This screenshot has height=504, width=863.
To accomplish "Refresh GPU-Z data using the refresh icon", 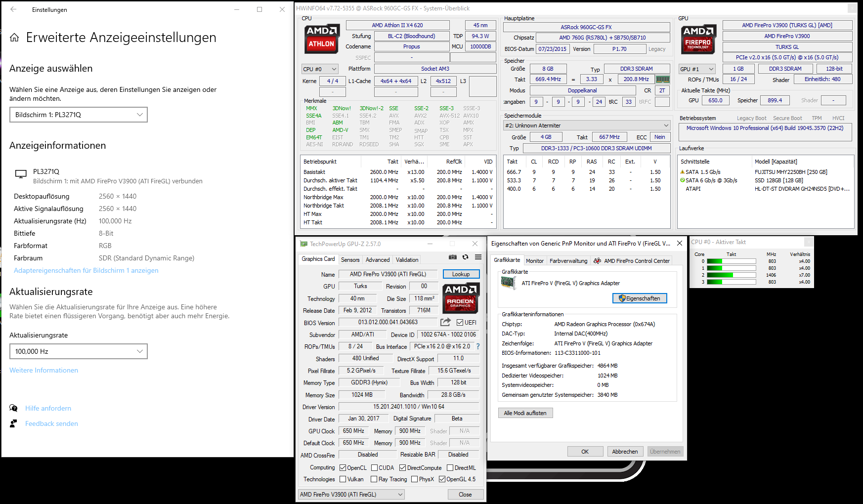I will 465,257.
